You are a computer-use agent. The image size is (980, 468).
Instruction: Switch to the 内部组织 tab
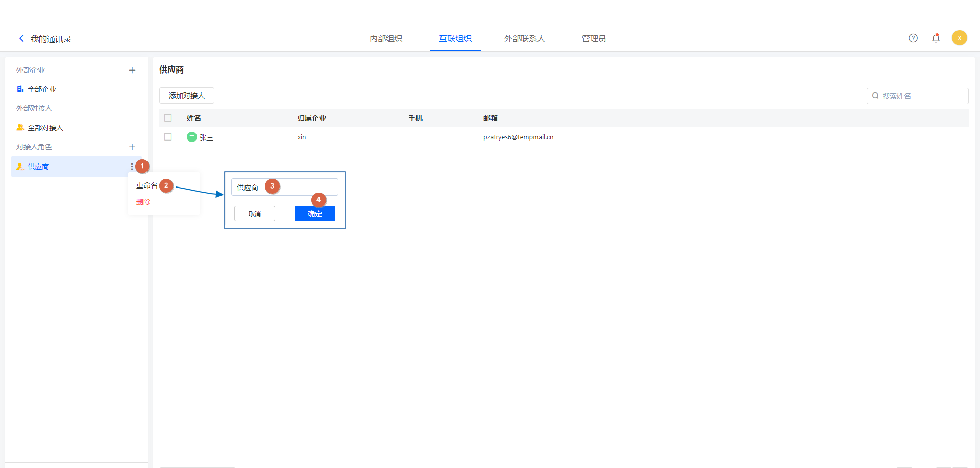pyautogui.click(x=386, y=39)
